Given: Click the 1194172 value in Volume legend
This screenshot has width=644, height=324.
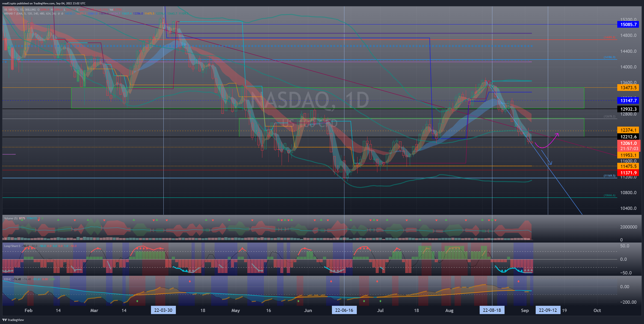Looking at the screenshot, I should [32, 218].
